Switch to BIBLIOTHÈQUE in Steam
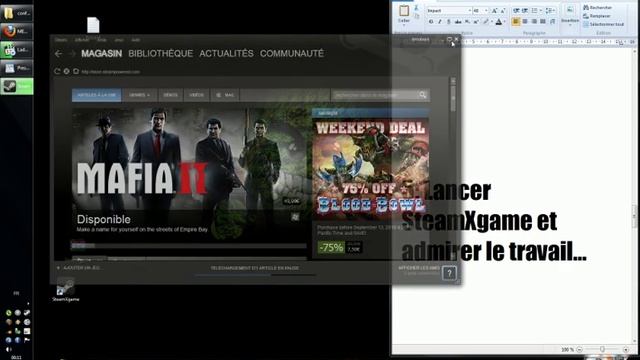This screenshot has width=640, height=360. (161, 53)
